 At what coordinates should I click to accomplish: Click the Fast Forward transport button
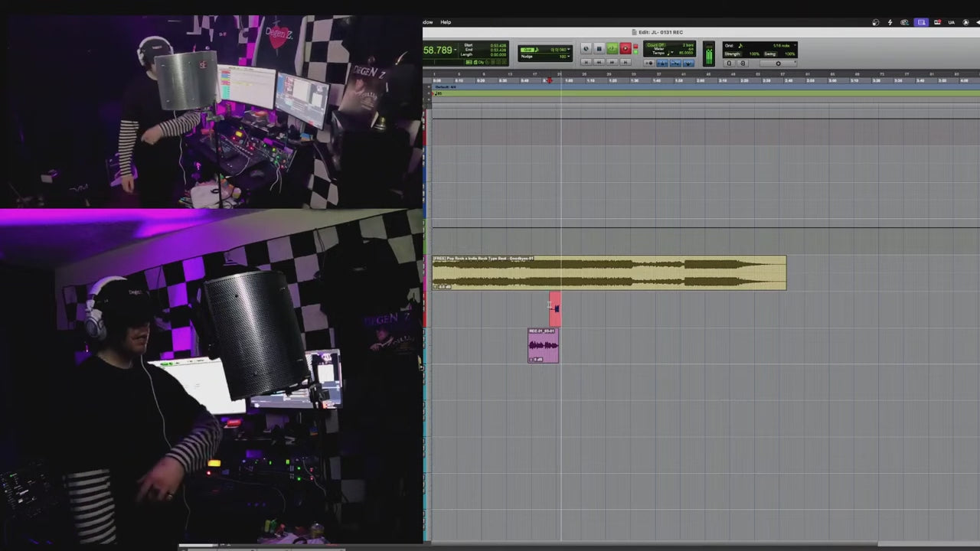pyautogui.click(x=612, y=62)
